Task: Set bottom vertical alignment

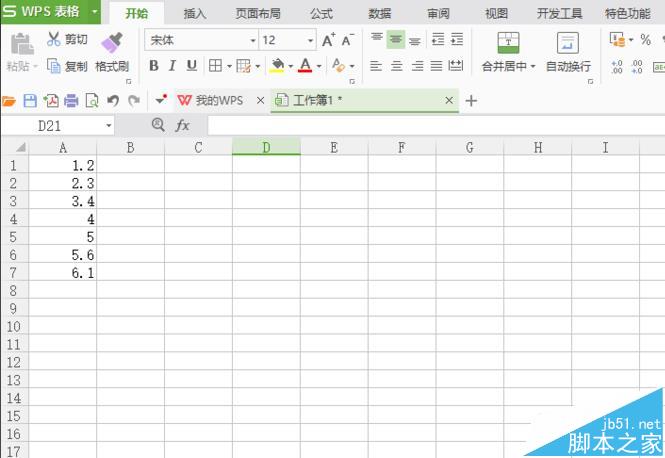Action: pyautogui.click(x=415, y=41)
